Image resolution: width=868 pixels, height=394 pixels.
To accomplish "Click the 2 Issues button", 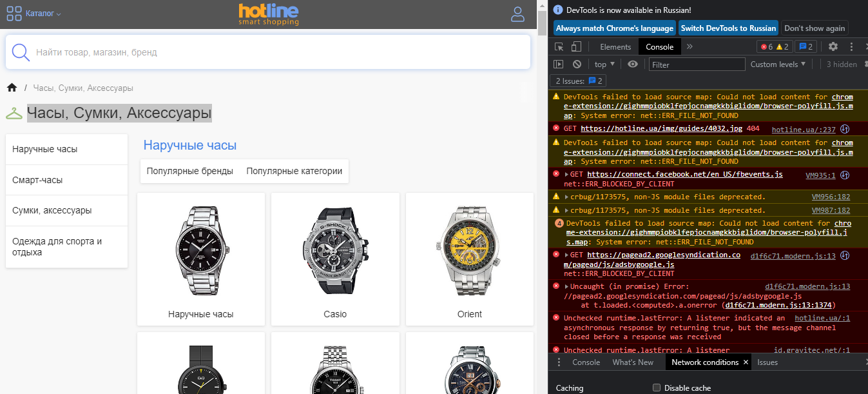I will coord(578,81).
